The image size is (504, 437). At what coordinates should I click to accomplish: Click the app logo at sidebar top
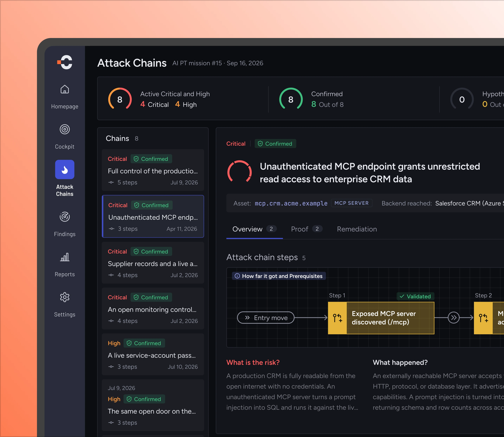click(x=65, y=62)
